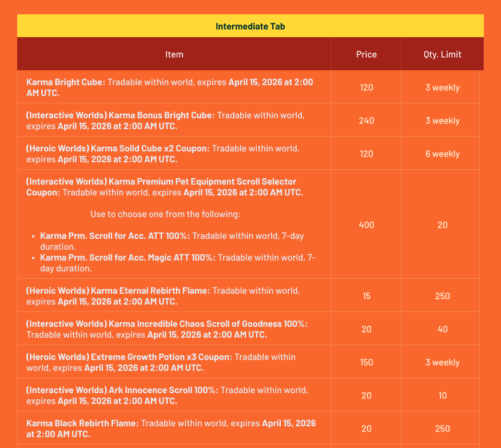
Task: Click the 400 price cell
Action: 366,225
